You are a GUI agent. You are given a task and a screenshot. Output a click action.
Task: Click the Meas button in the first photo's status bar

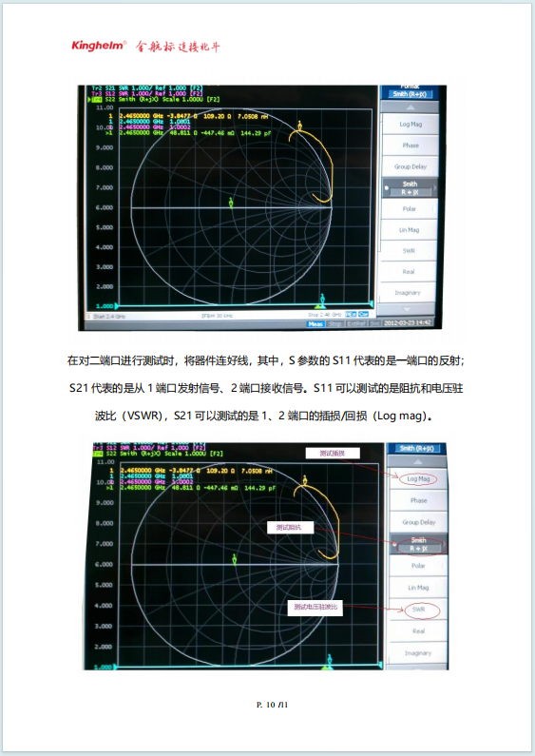tap(315, 324)
